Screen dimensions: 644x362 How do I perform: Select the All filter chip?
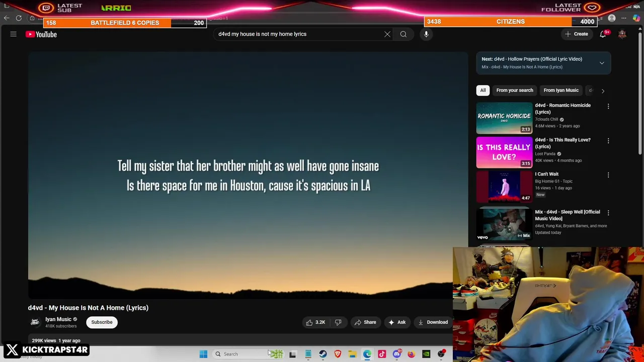(483, 90)
